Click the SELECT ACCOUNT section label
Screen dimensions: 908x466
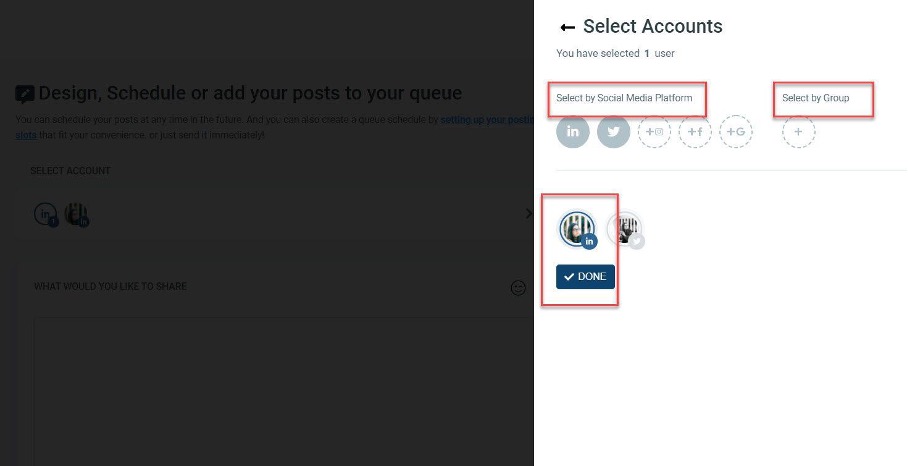coord(70,171)
